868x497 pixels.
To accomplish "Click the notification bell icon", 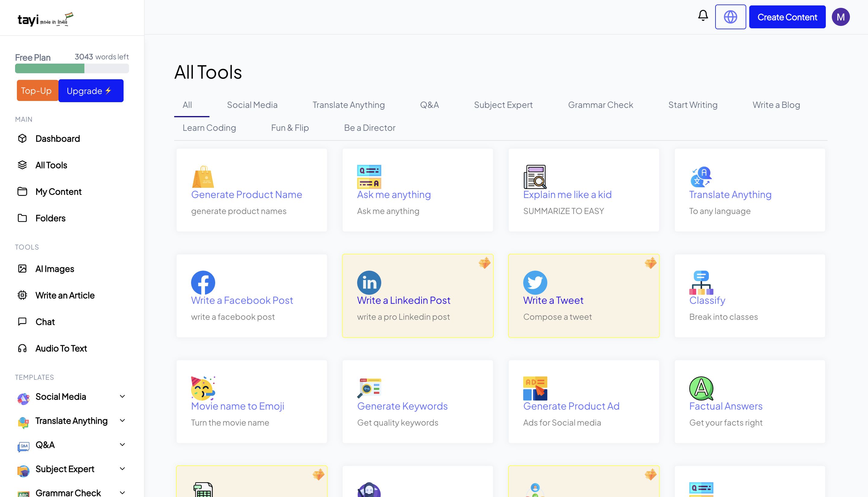I will (x=703, y=16).
